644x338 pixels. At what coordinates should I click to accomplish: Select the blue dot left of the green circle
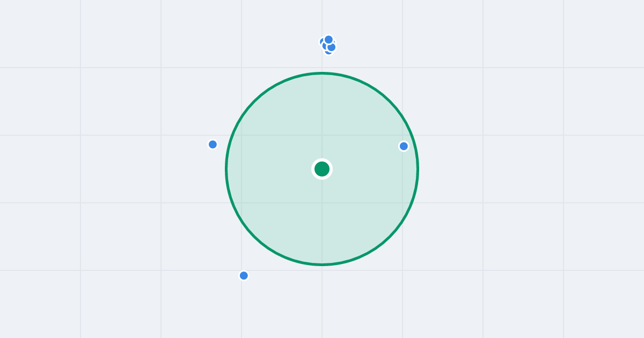tap(213, 144)
